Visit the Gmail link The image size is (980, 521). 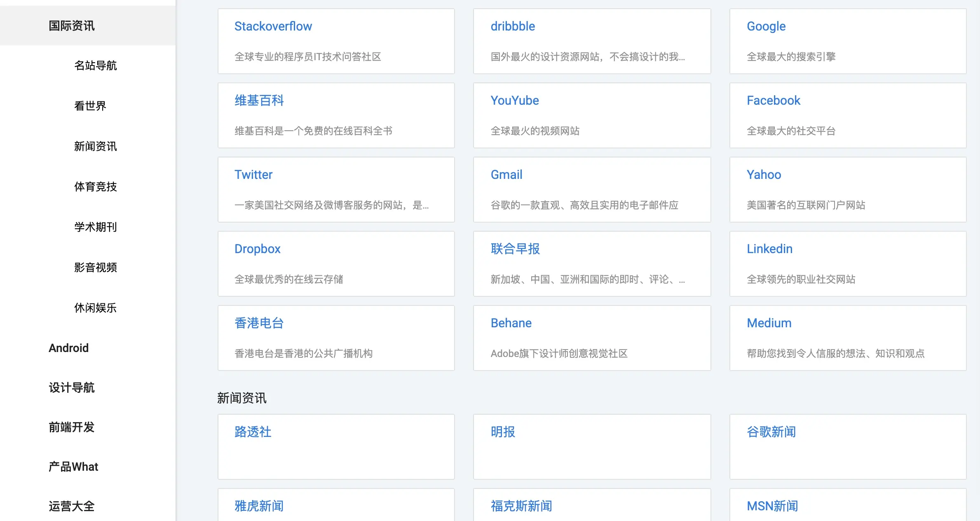pos(506,175)
